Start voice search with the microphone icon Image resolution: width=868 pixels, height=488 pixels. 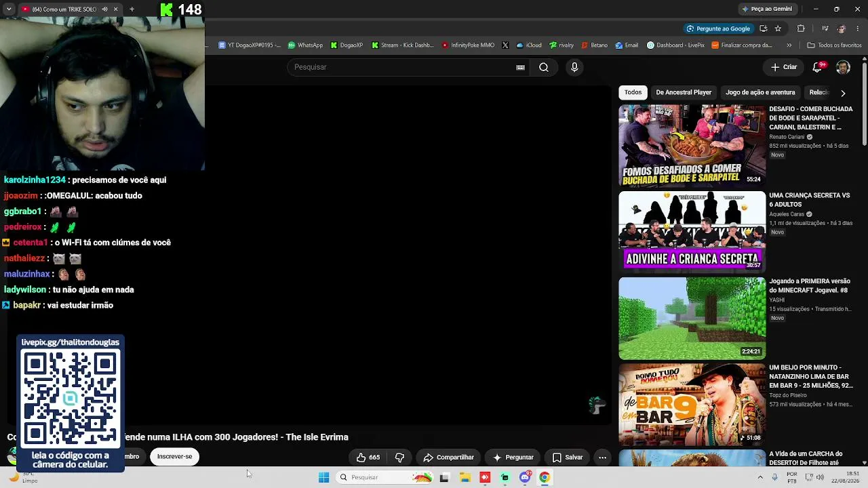[574, 67]
